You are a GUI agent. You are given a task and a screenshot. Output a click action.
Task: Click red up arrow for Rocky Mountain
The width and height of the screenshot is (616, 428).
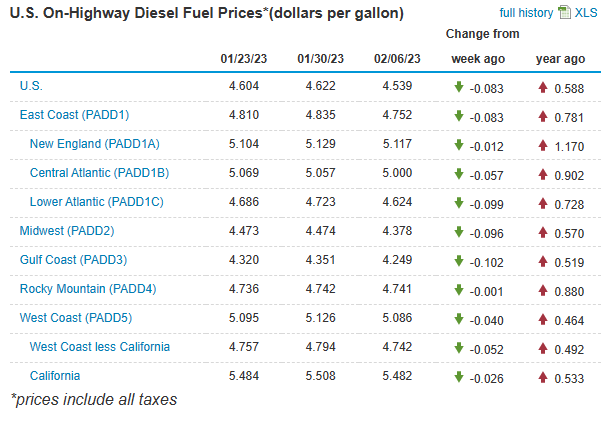542,290
